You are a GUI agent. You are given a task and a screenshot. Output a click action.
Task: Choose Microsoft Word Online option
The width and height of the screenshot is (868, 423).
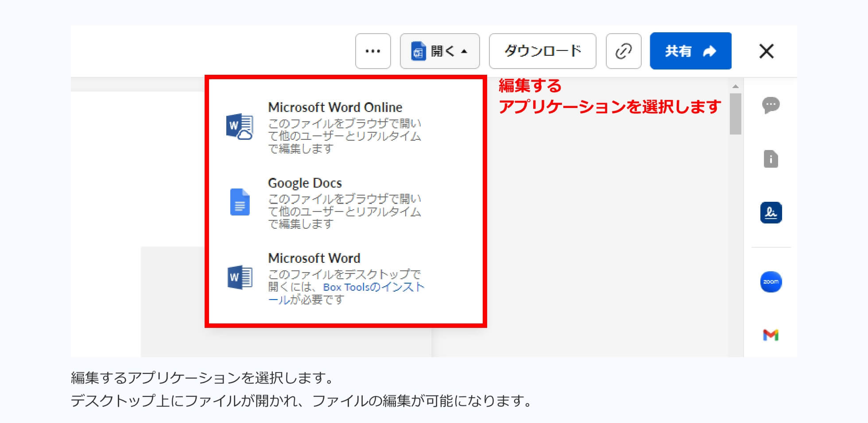[335, 108]
